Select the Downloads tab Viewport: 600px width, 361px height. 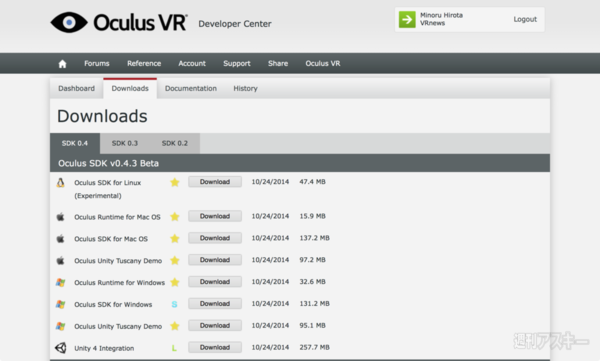(x=130, y=88)
